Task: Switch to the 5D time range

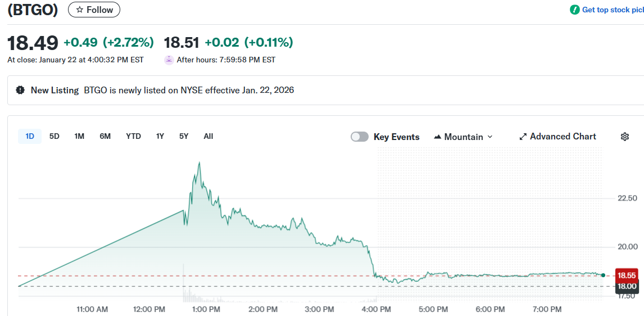Action: click(x=55, y=136)
